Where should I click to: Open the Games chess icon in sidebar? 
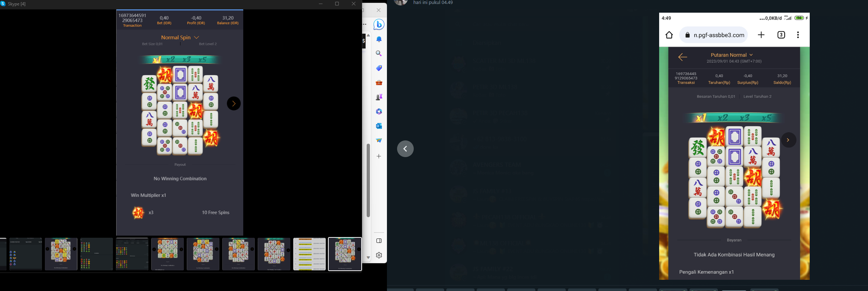[379, 97]
